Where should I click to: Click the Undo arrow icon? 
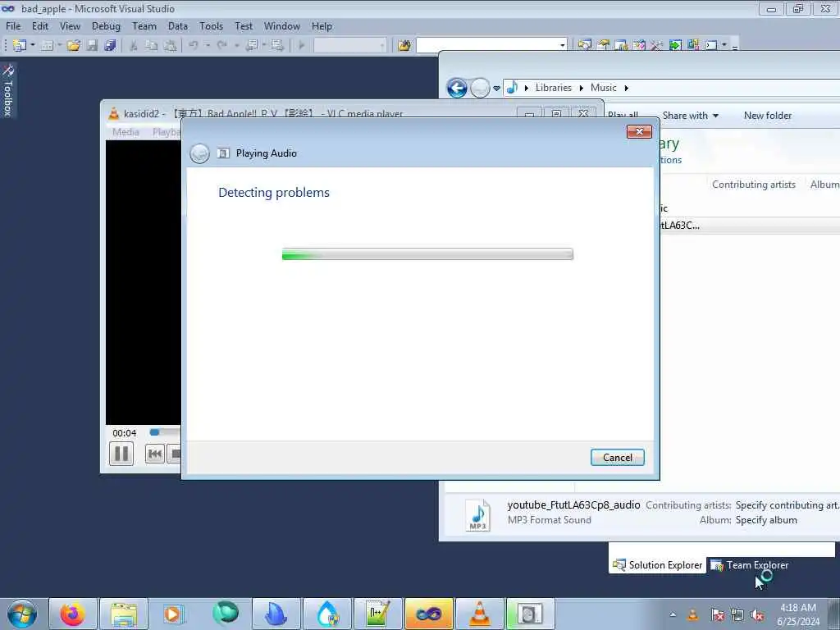(x=194, y=46)
